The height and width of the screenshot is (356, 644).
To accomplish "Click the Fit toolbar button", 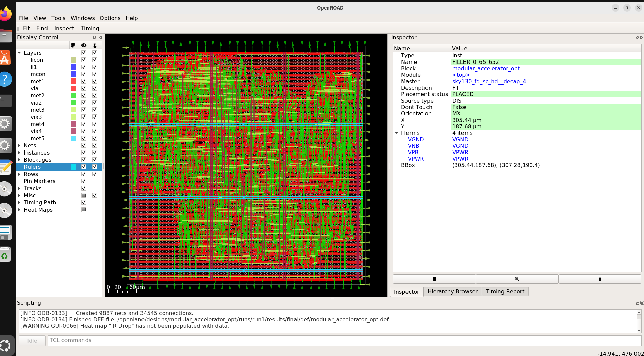I will pos(26,29).
